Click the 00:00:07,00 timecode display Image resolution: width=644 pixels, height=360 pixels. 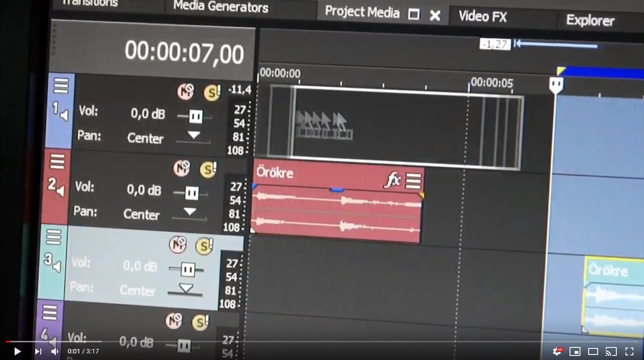coord(184,52)
